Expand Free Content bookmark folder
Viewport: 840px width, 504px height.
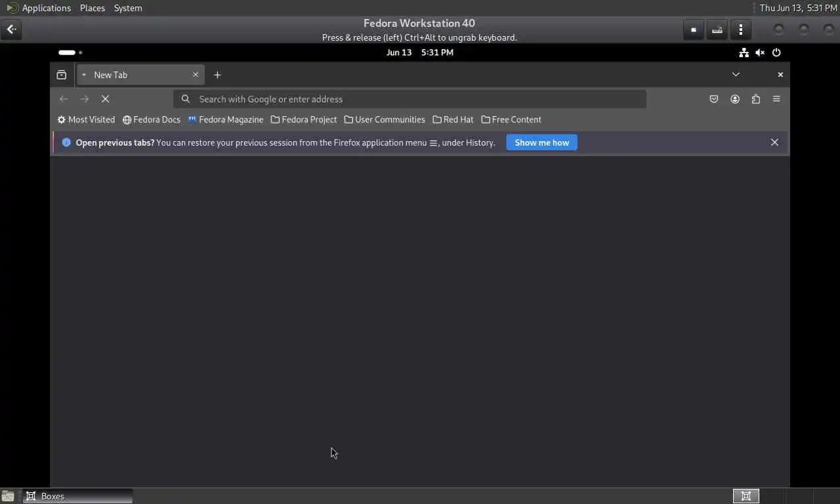click(511, 119)
